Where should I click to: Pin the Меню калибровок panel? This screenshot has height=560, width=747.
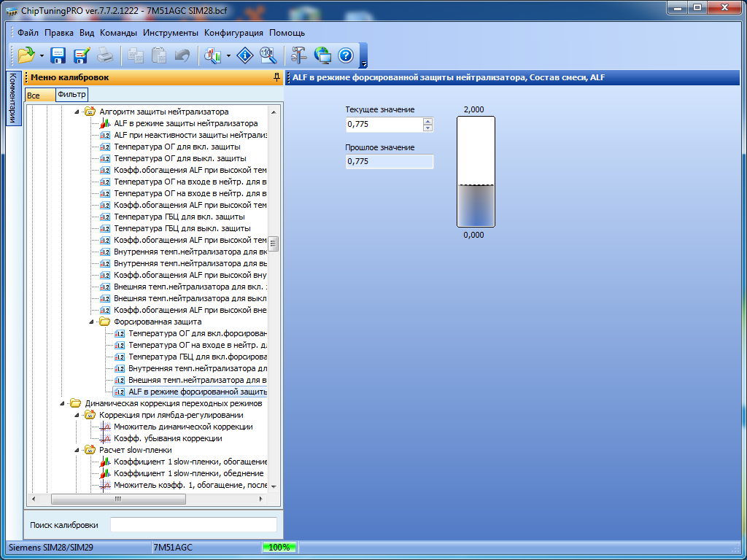click(x=276, y=77)
